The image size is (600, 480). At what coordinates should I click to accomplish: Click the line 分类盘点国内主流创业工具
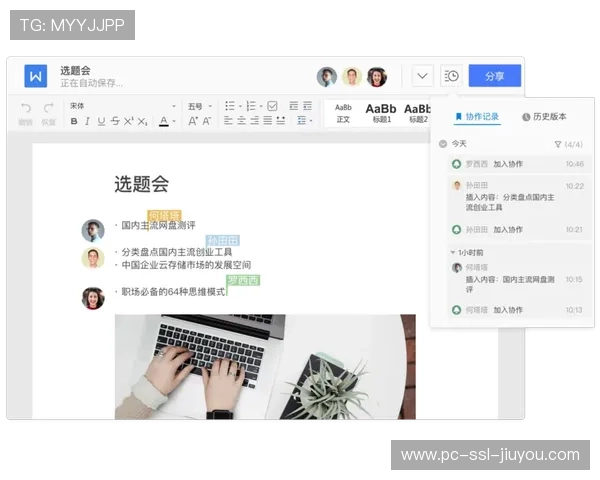click(177, 252)
